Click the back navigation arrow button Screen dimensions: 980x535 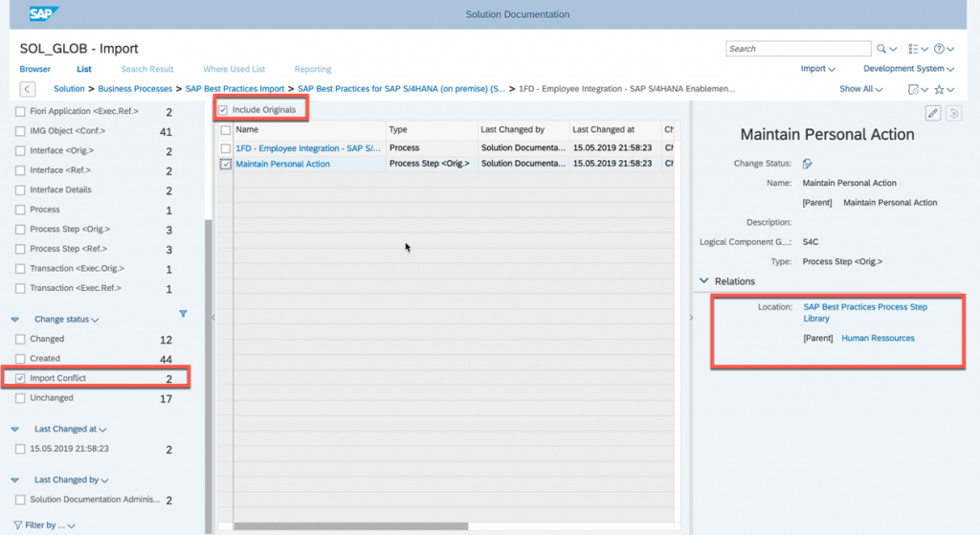tap(28, 89)
